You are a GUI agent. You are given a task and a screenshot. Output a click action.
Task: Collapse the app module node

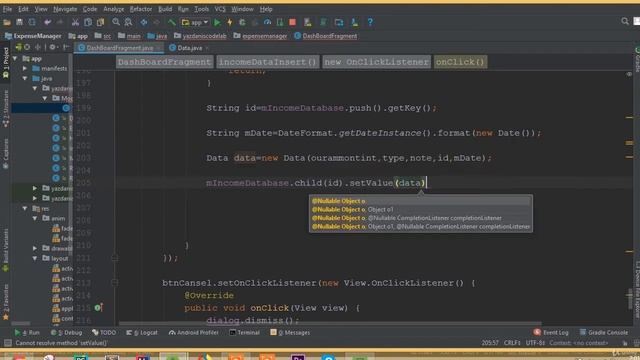(x=16, y=59)
